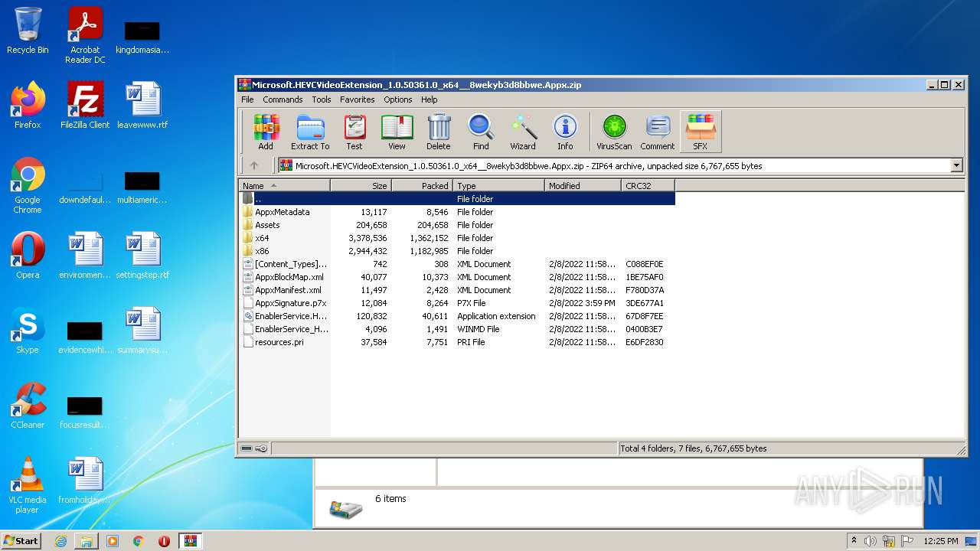Click the drive/key status bar icon
Viewport: 980px width, 551px height.
point(254,448)
